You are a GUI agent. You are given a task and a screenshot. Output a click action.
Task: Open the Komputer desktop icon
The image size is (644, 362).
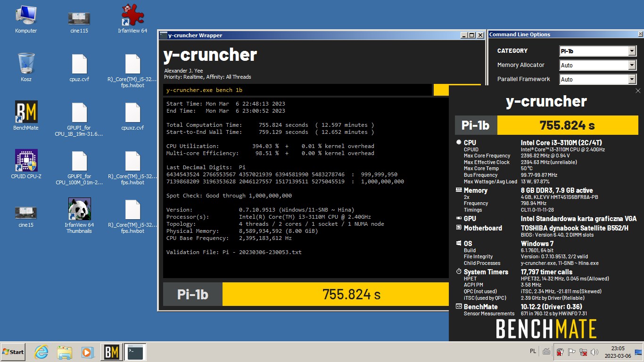point(26,19)
